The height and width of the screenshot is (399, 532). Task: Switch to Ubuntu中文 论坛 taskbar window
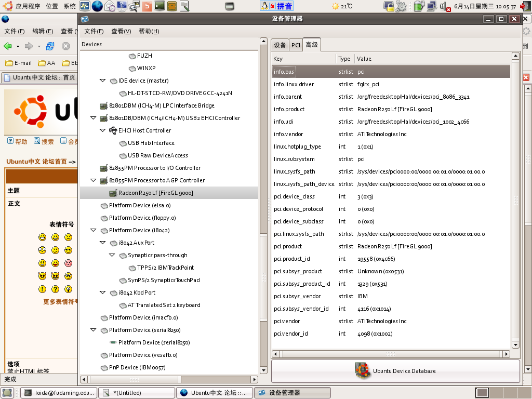(215, 393)
